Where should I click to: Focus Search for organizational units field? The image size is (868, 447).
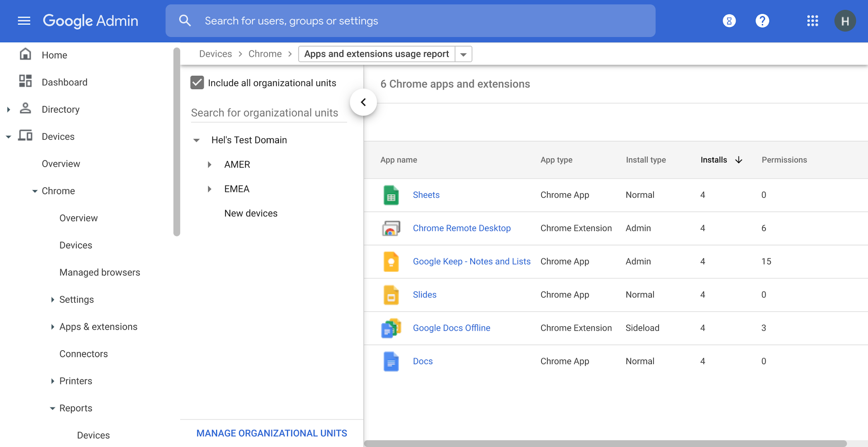tap(269, 112)
